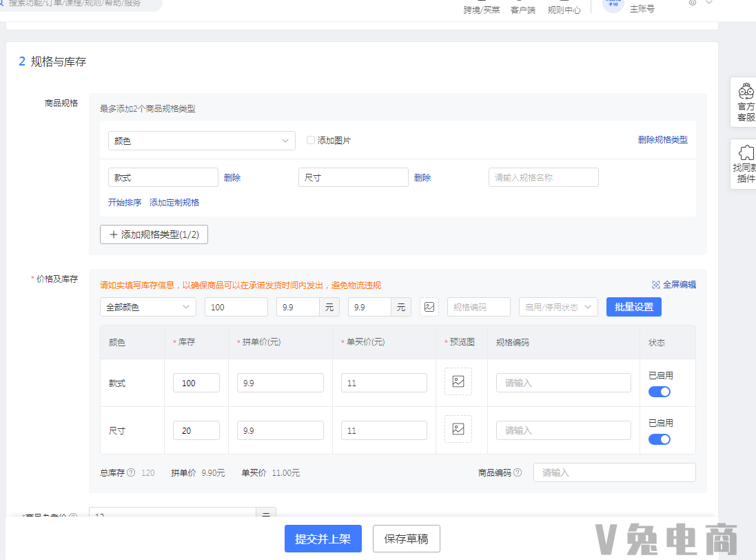Disable the 已启用 toggle for 款式
The image size is (756, 560).
[659, 391]
